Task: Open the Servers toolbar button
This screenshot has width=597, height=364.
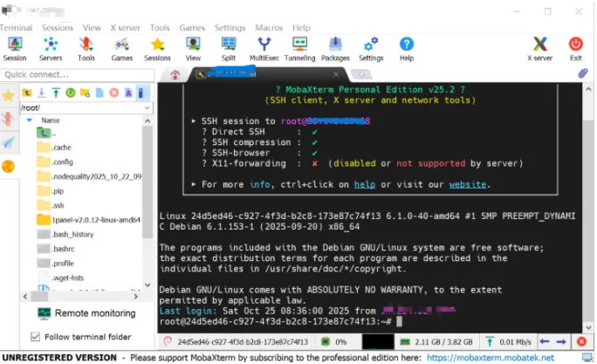Action: click(x=51, y=49)
